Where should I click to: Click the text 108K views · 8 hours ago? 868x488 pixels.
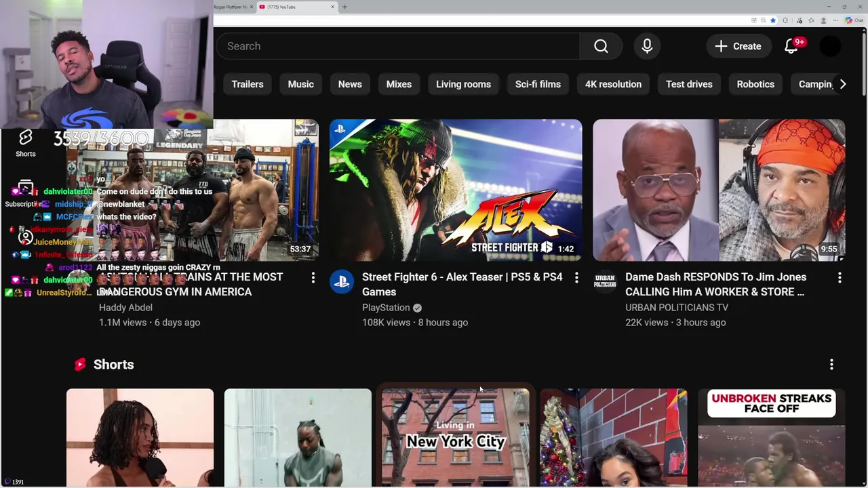[415, 323]
